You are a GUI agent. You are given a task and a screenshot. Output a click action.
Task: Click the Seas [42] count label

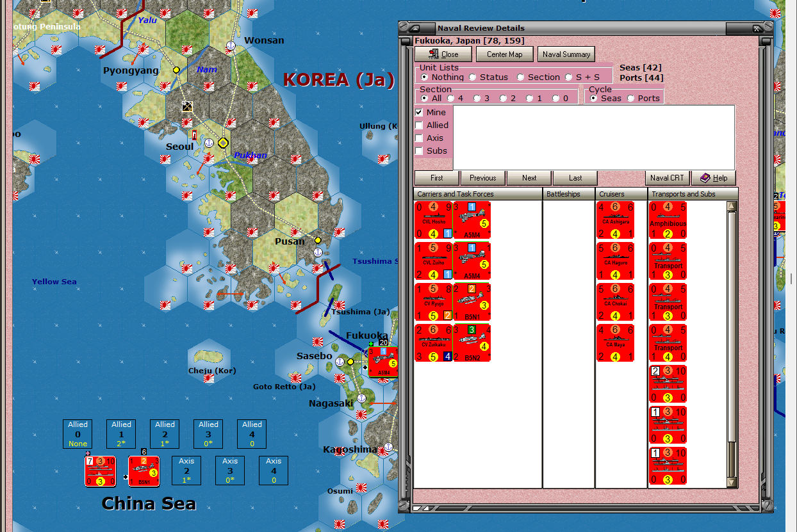pyautogui.click(x=641, y=67)
